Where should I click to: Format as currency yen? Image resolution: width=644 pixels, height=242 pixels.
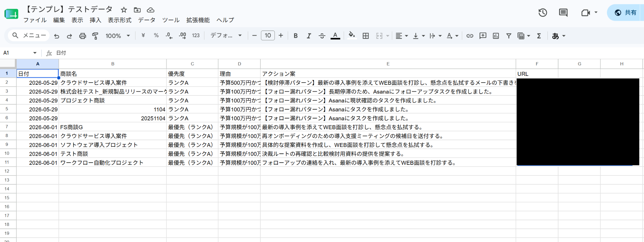point(143,36)
